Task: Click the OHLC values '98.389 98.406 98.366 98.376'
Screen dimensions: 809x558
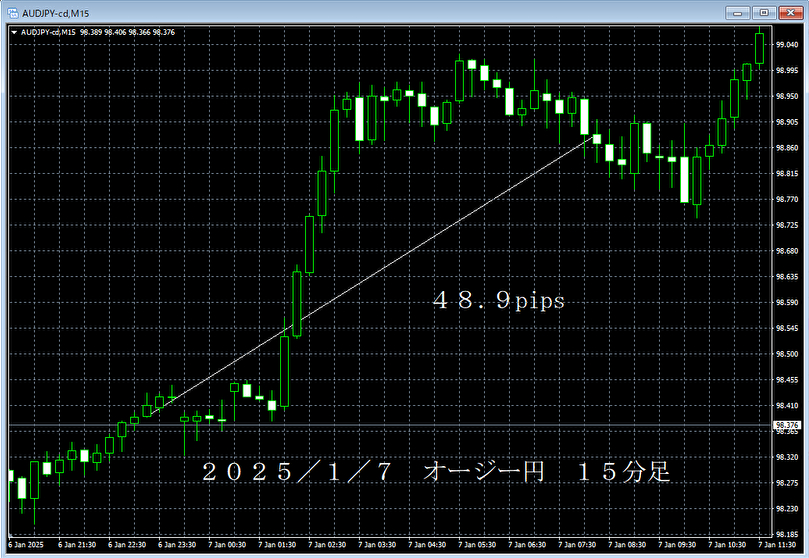Action: point(127,32)
